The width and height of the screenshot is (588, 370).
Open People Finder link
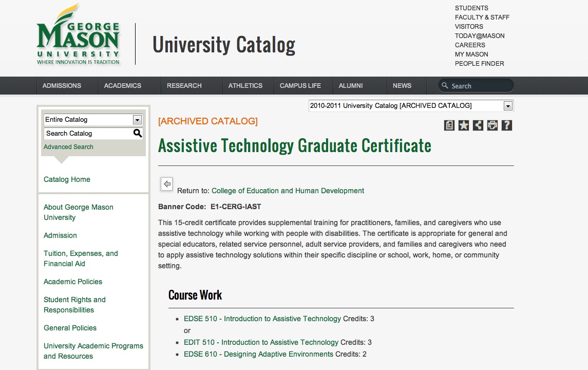(x=479, y=64)
